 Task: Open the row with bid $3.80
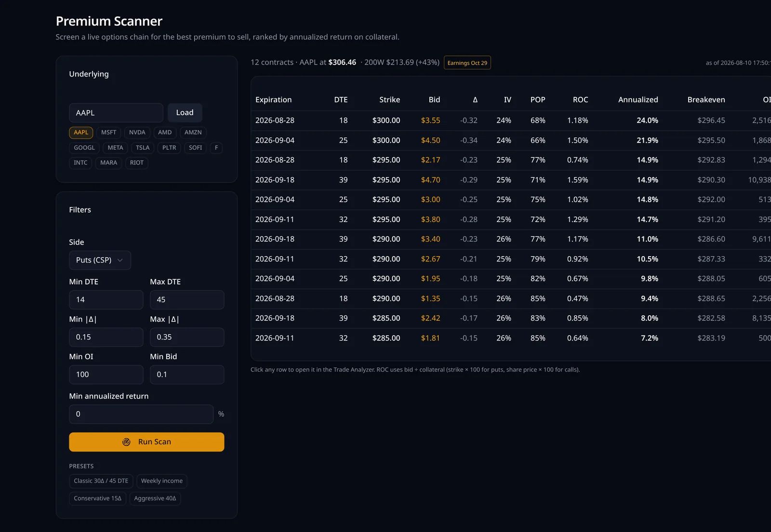coord(511,220)
